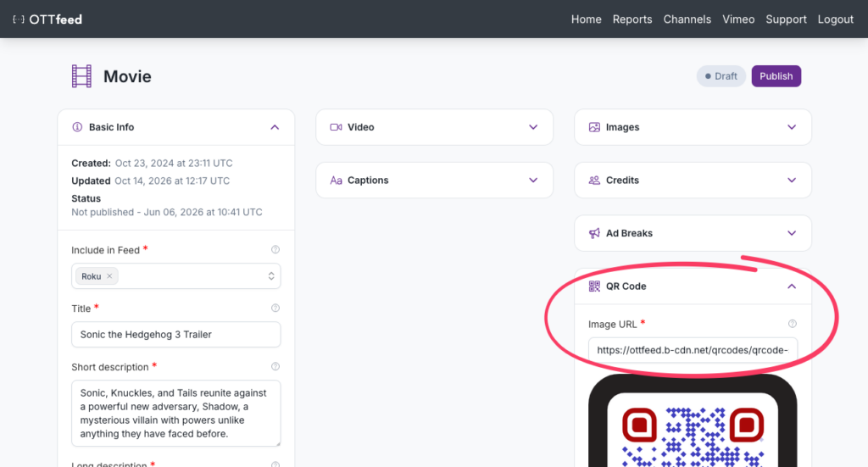
Task: Click the QR Code section title
Action: (x=626, y=286)
